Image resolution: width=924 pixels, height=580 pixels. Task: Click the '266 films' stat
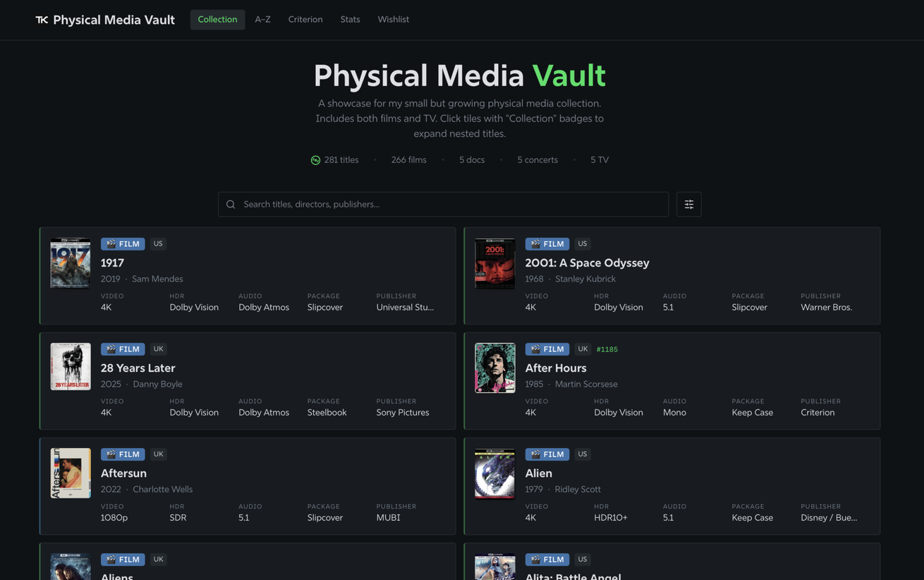pos(408,160)
